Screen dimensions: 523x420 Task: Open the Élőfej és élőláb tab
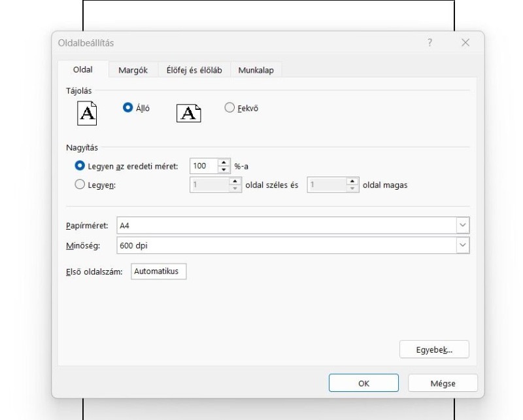[194, 70]
